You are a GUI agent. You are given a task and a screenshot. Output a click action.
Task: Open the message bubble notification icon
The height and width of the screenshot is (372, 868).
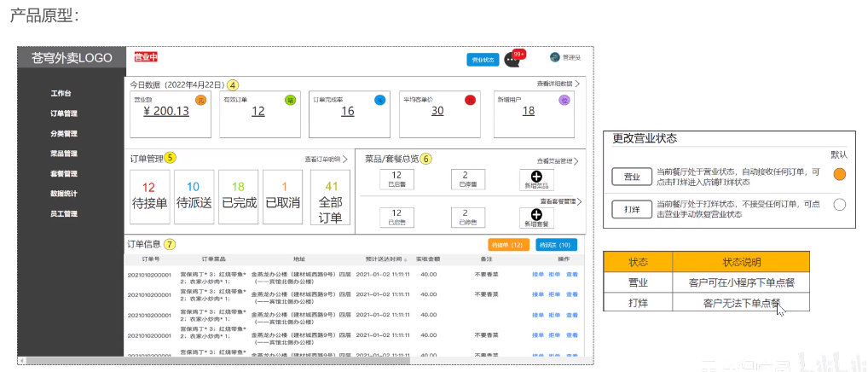pos(512,60)
